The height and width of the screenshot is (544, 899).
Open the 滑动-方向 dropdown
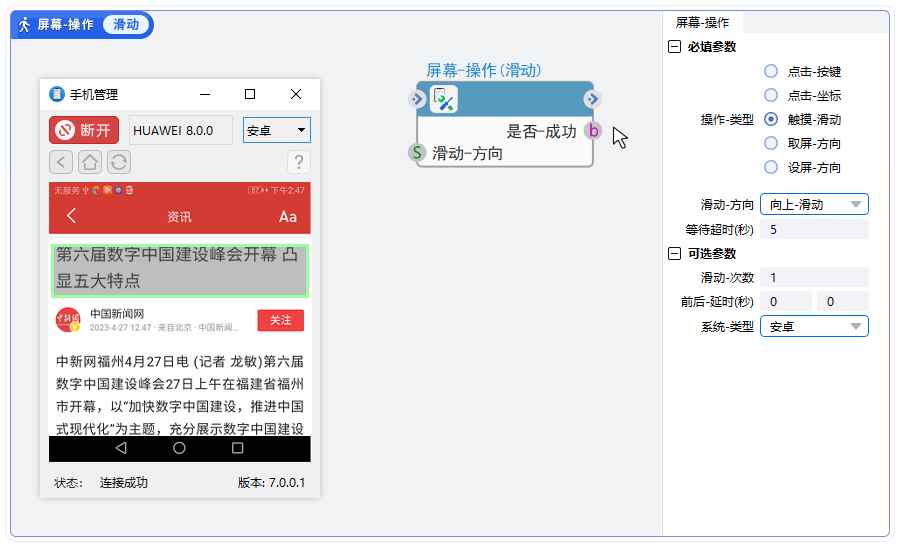click(x=814, y=204)
